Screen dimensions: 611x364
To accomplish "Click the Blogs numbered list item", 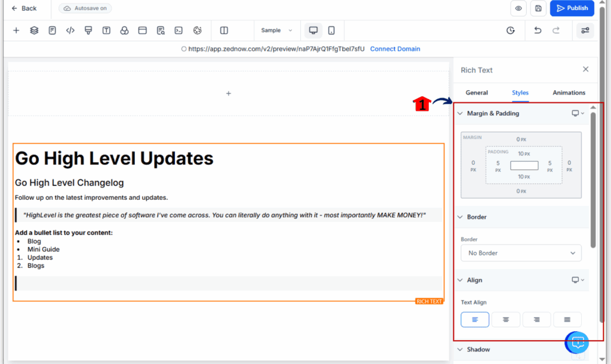I will (x=36, y=266).
